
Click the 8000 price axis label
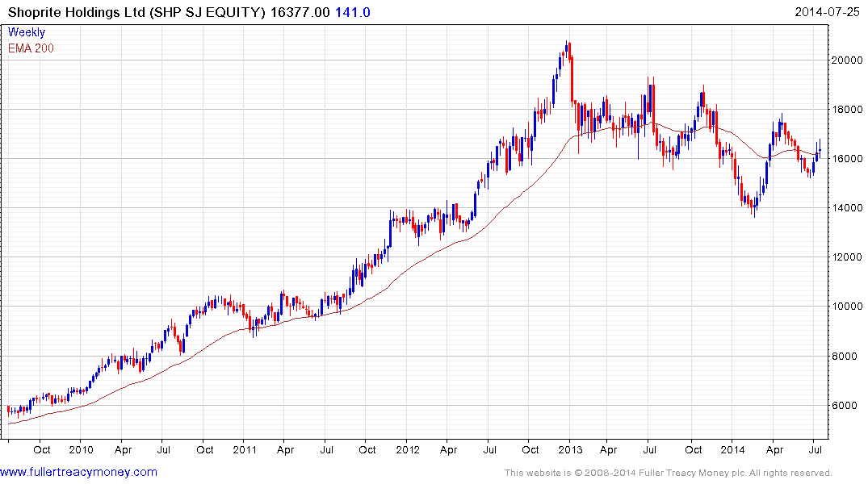click(x=845, y=357)
